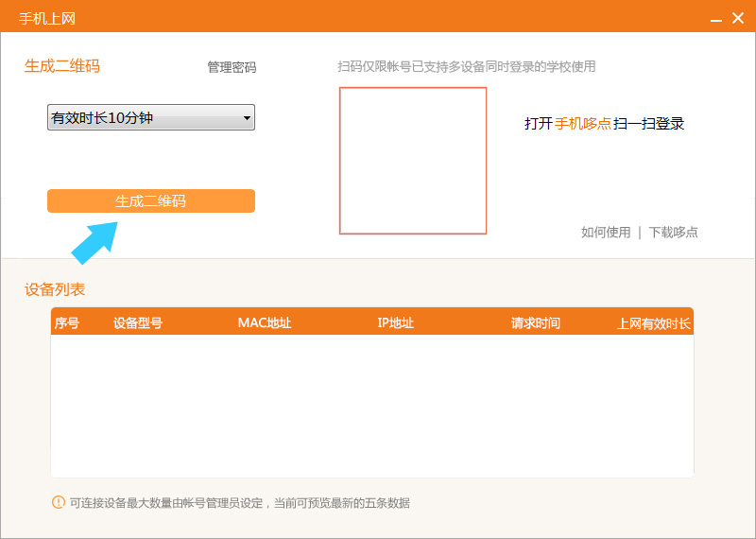This screenshot has width=756, height=539.
Task: Click the empty QR code display box
Action: pyautogui.click(x=413, y=161)
